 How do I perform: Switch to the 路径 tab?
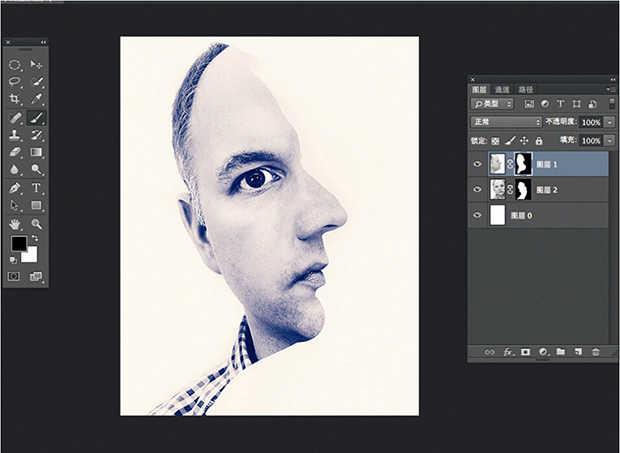tap(526, 89)
